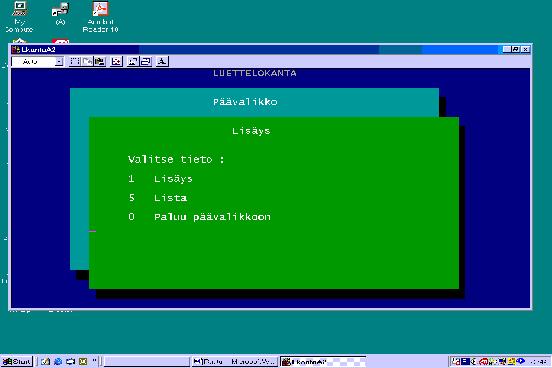
Task: Click the Windows Start button
Action: tap(17, 362)
